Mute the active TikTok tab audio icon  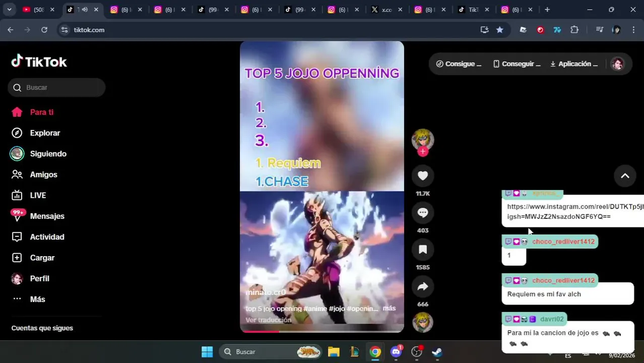[84, 10]
